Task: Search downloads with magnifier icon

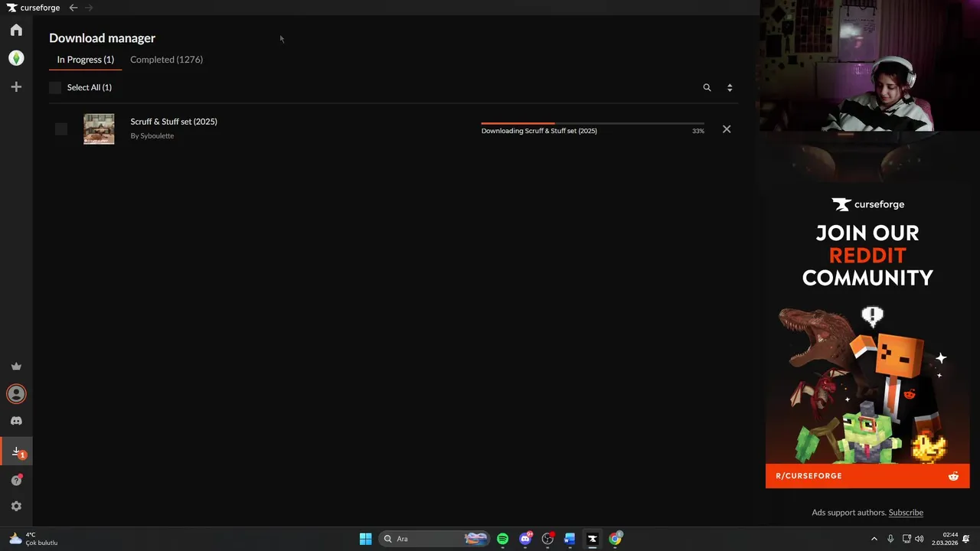Action: coord(707,87)
